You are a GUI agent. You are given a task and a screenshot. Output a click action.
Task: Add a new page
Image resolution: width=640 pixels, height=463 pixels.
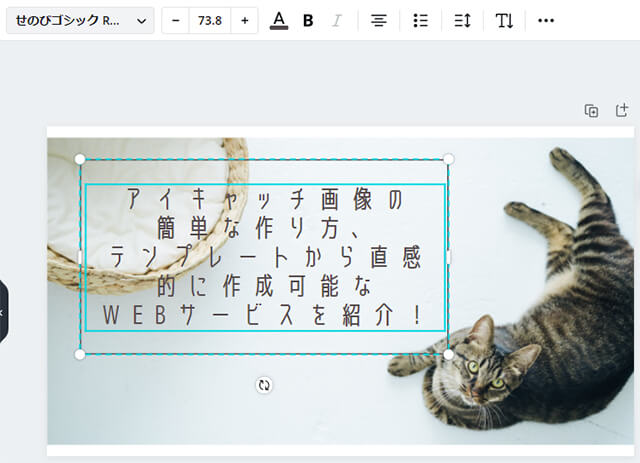click(x=621, y=110)
